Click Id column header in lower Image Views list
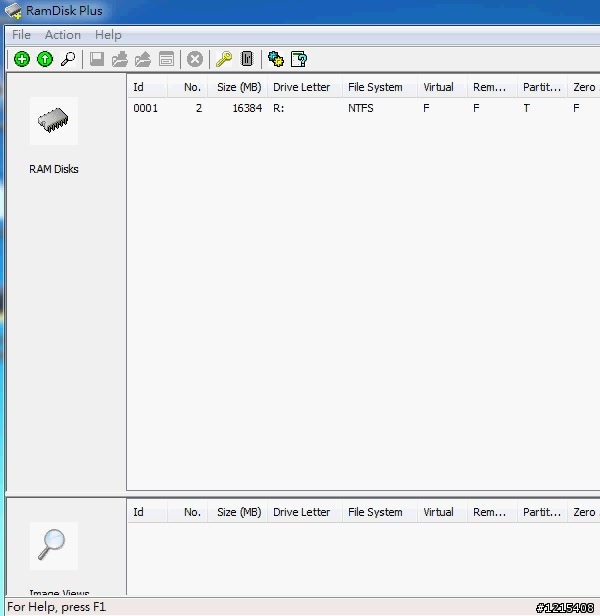 point(147,512)
